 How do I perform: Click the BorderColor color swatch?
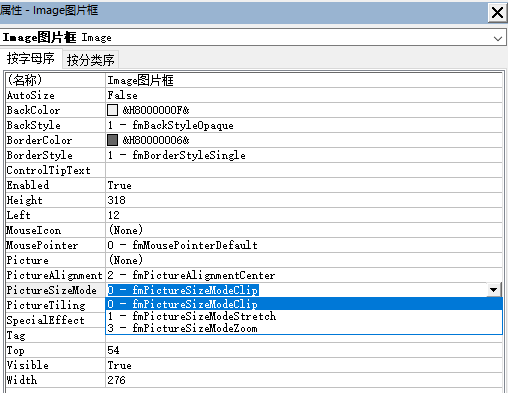coord(112,140)
